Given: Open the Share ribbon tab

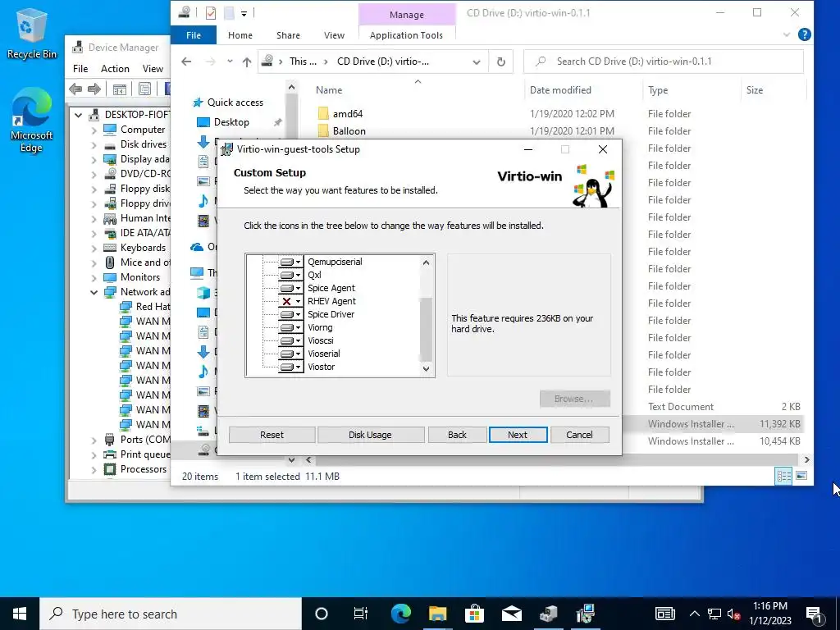Looking at the screenshot, I should click(288, 35).
